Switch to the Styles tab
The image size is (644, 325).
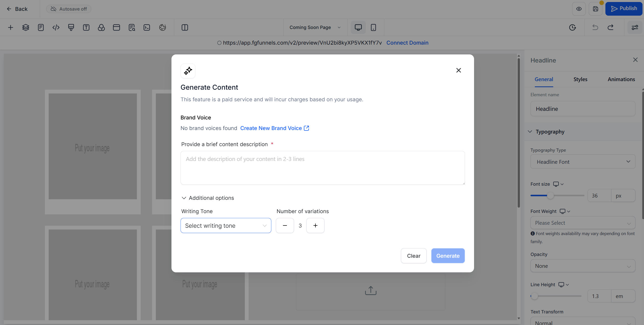pos(580,79)
